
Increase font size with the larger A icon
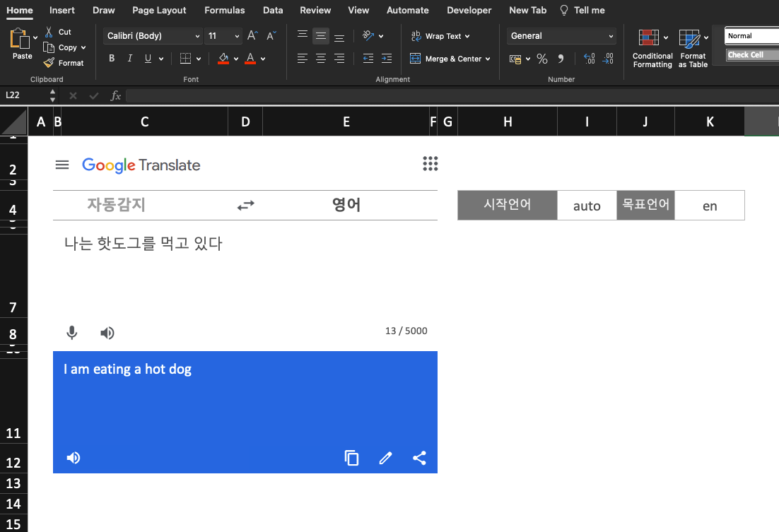252,35
